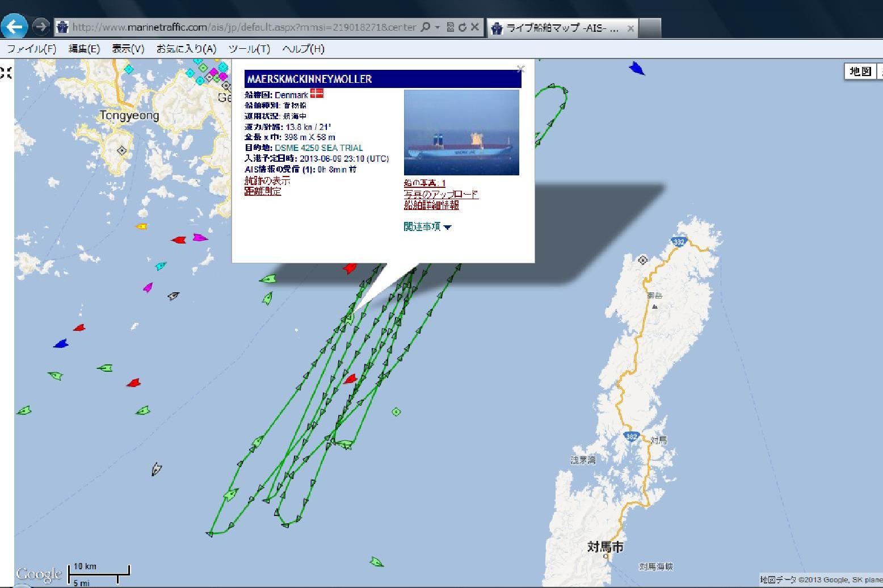The width and height of the screenshot is (883, 588).
Task: Refresh the page with reload icon
Action: pos(462,27)
